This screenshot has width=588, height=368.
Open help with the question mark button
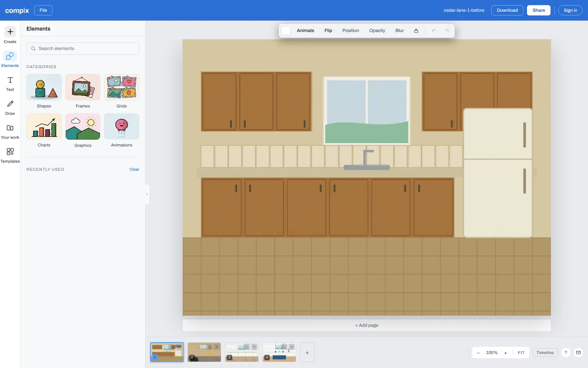click(x=566, y=353)
